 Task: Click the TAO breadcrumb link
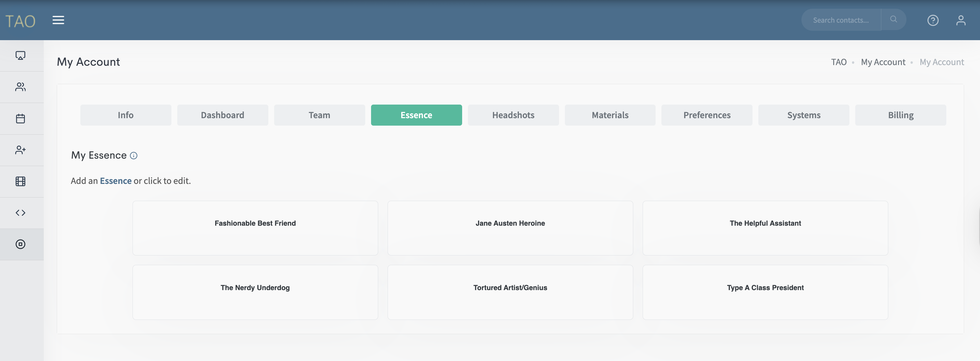[x=838, y=62]
